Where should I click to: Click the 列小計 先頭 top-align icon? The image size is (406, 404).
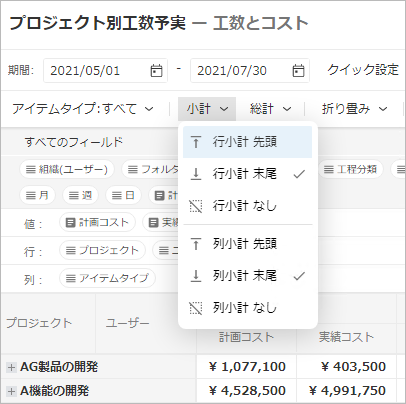pyautogui.click(x=196, y=244)
